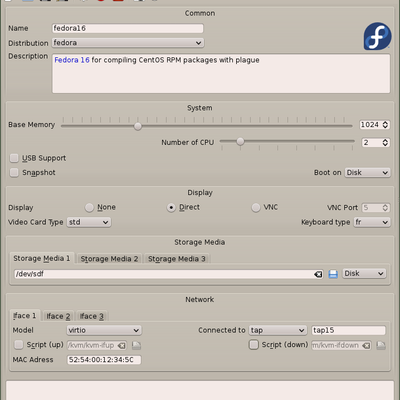Click the Fedora distribution logo
The width and height of the screenshot is (400, 400).
(377, 36)
